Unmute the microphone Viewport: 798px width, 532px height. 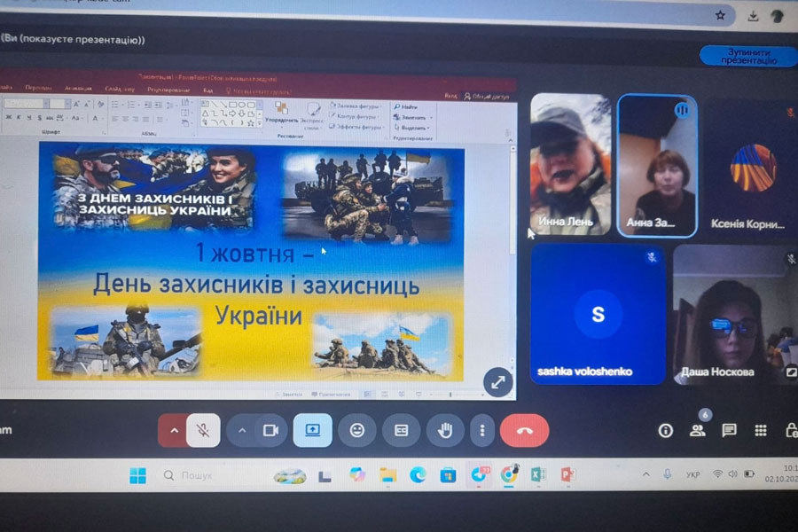[x=203, y=431]
